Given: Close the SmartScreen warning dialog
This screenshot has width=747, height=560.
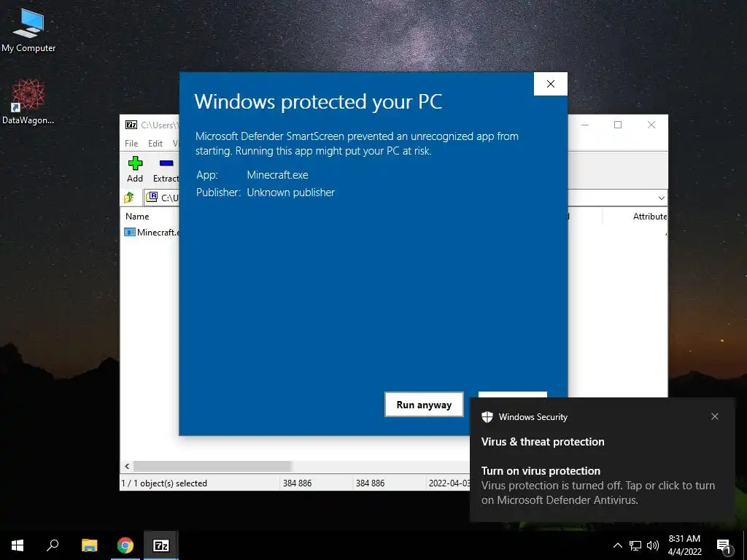Looking at the screenshot, I should [x=550, y=84].
